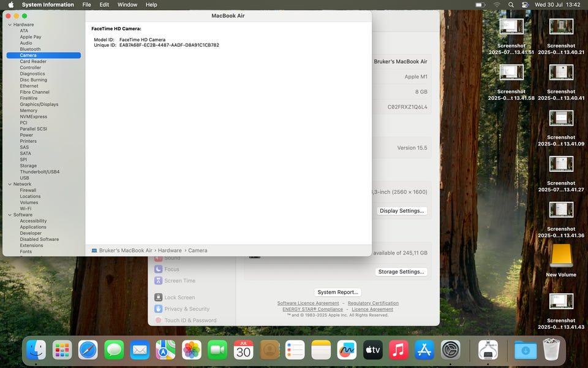Collapse the Software category triangle
Image resolution: width=588 pixels, height=368 pixels.
(10, 215)
